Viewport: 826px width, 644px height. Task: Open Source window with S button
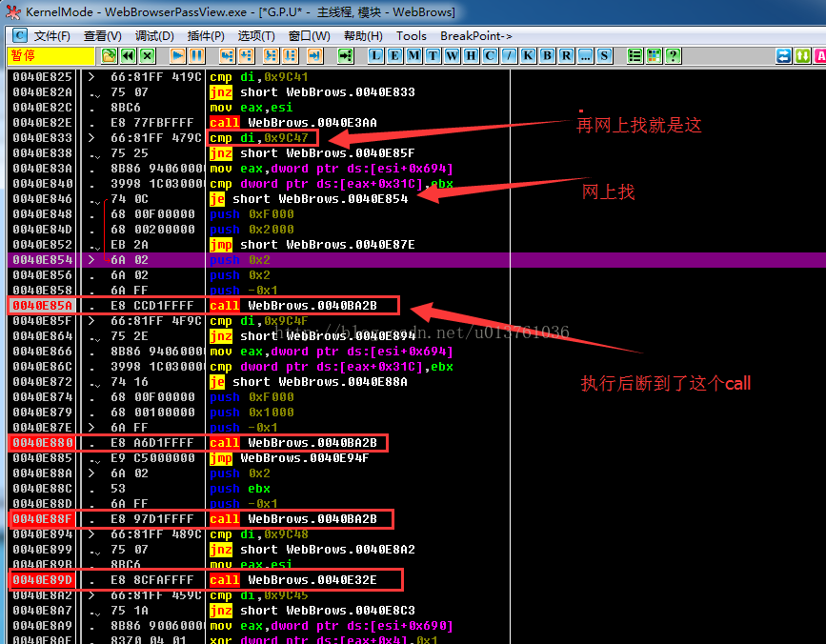coord(604,56)
